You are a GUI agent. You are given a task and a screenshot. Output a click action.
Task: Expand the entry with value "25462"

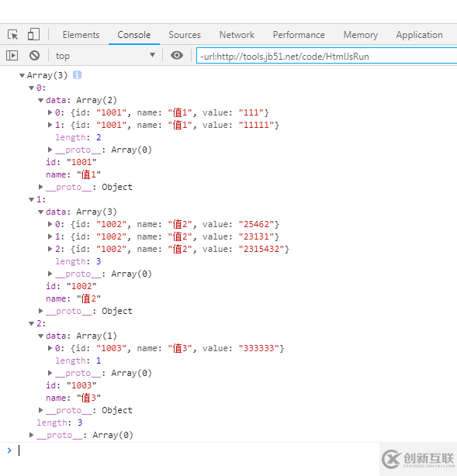(x=50, y=224)
